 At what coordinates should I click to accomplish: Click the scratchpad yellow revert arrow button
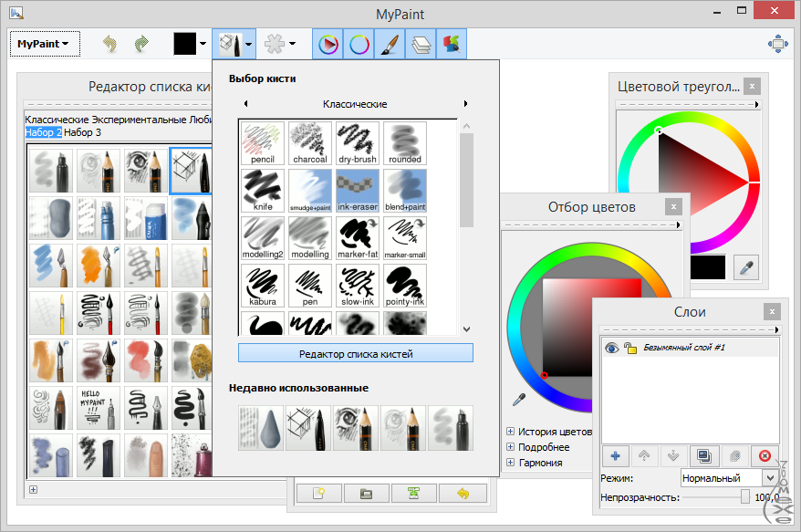463,494
